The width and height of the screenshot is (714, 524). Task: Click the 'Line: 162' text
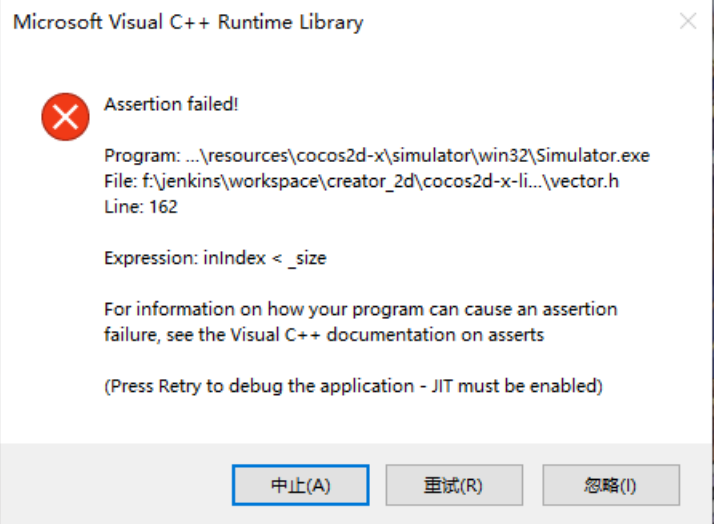[140, 207]
